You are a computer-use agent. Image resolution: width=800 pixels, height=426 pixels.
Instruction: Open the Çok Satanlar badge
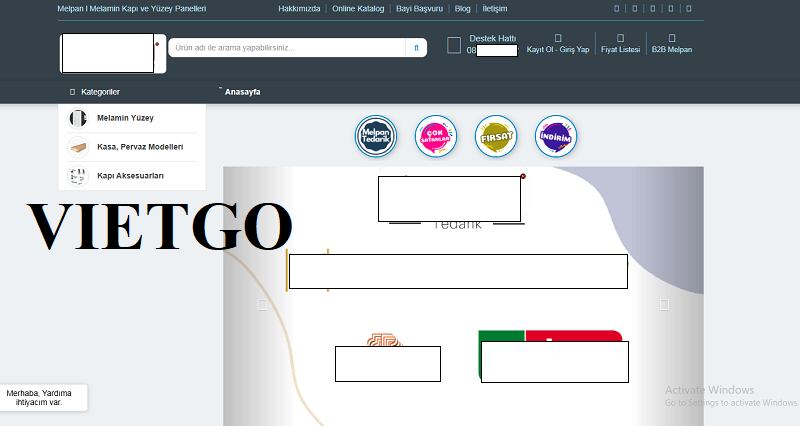pos(436,137)
